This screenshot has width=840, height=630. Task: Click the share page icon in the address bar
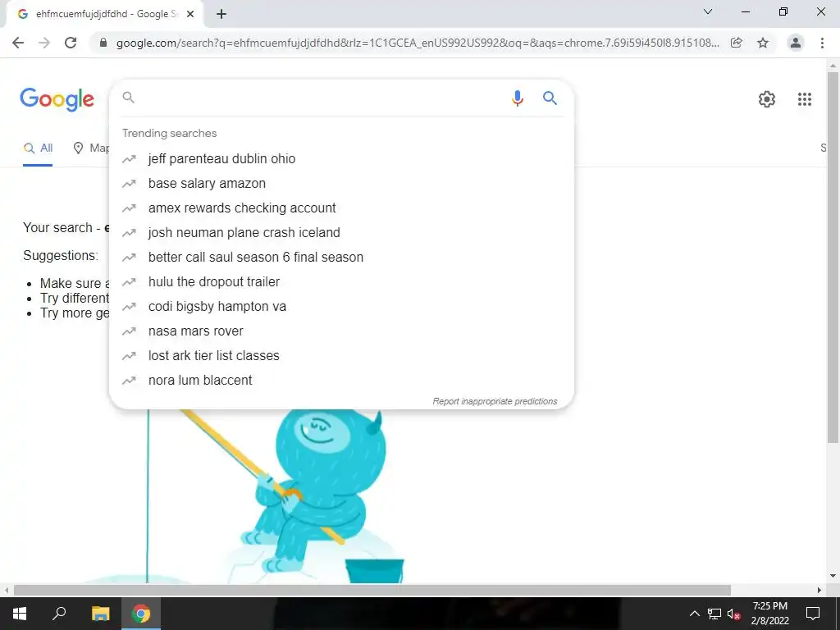[737, 43]
